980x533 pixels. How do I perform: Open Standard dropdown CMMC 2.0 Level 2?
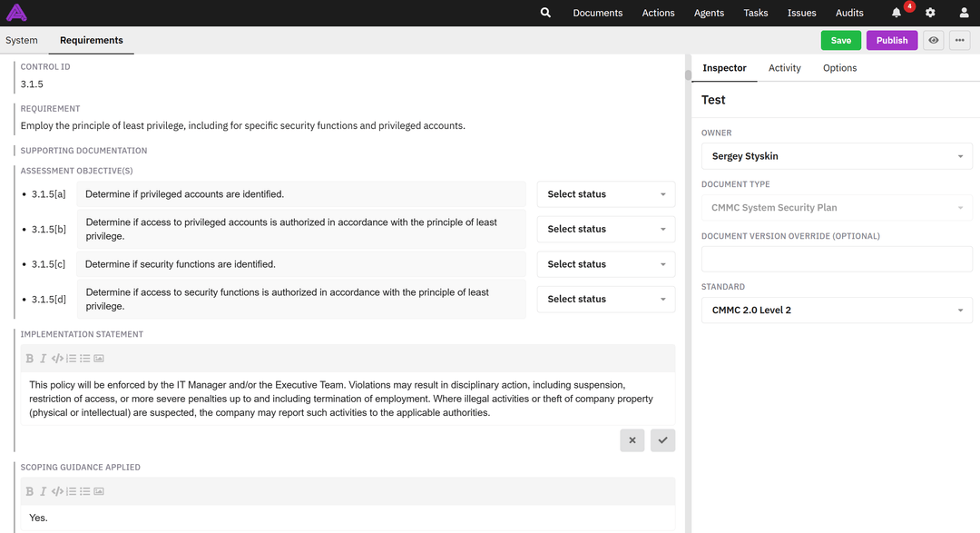tap(837, 311)
